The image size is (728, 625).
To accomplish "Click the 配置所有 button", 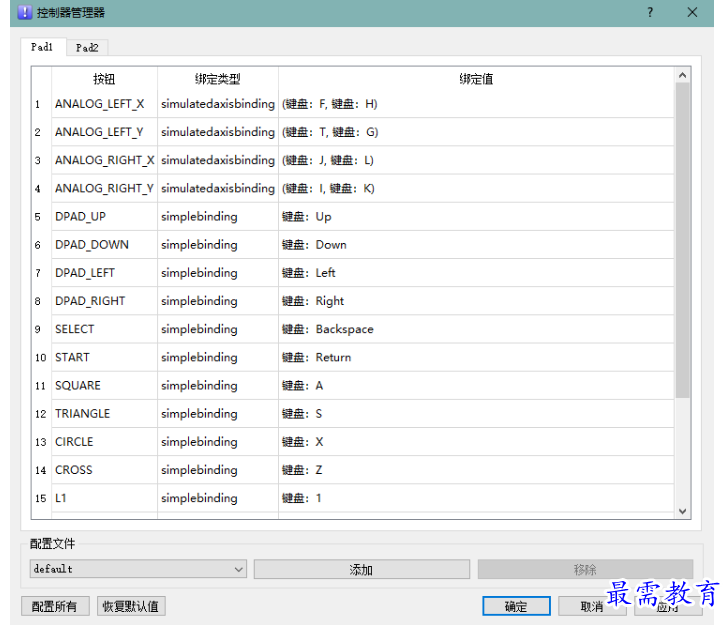I will (55, 606).
